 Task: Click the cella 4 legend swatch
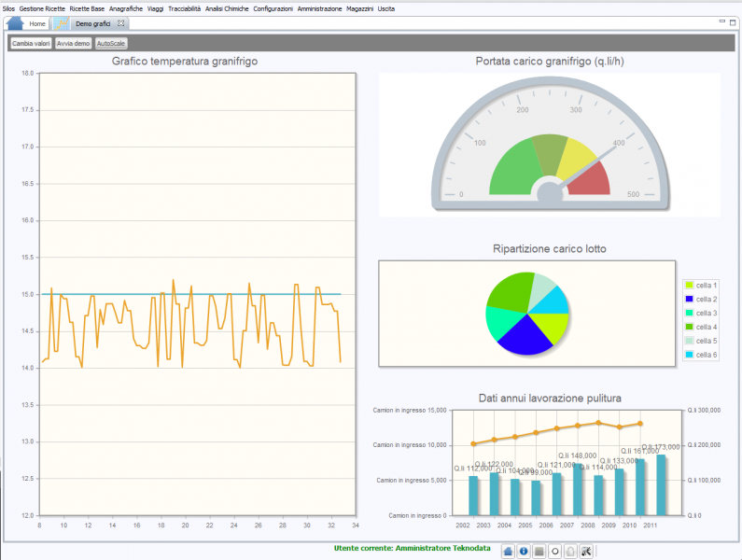[689, 327]
